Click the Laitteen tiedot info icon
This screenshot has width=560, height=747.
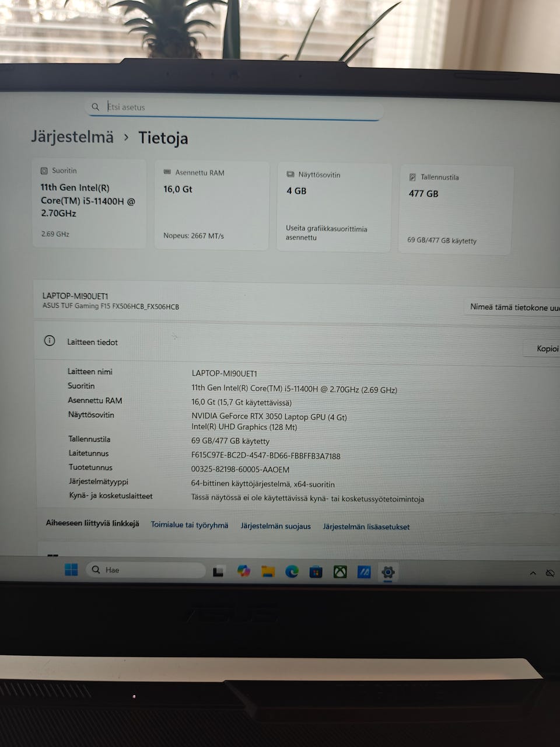[50, 341]
